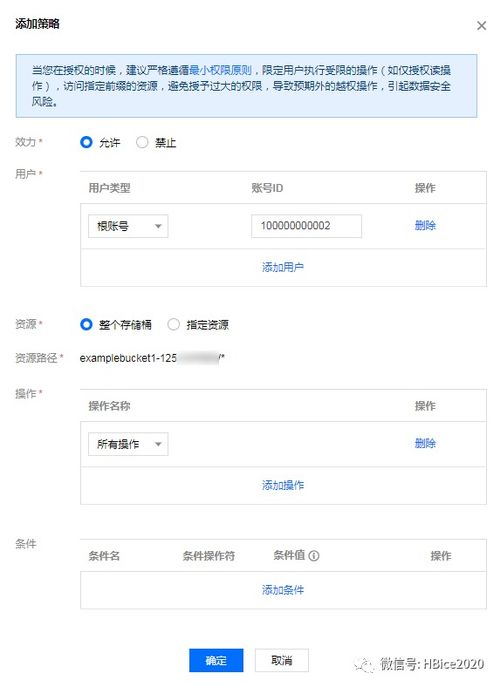Choose the 指定资源 resource option

coord(174,325)
